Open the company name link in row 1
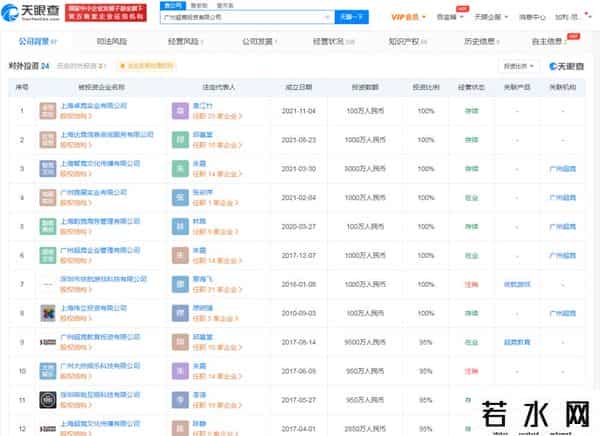600x436 pixels. click(94, 106)
